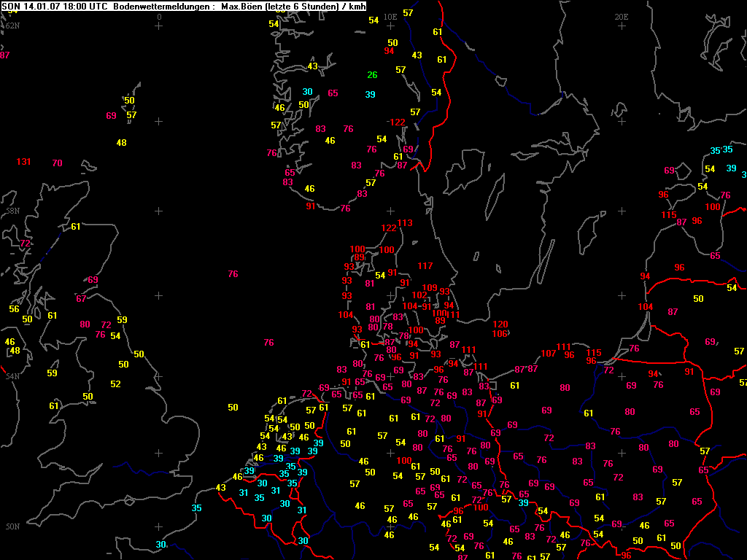Click the 58N latitude label

(x=12, y=211)
